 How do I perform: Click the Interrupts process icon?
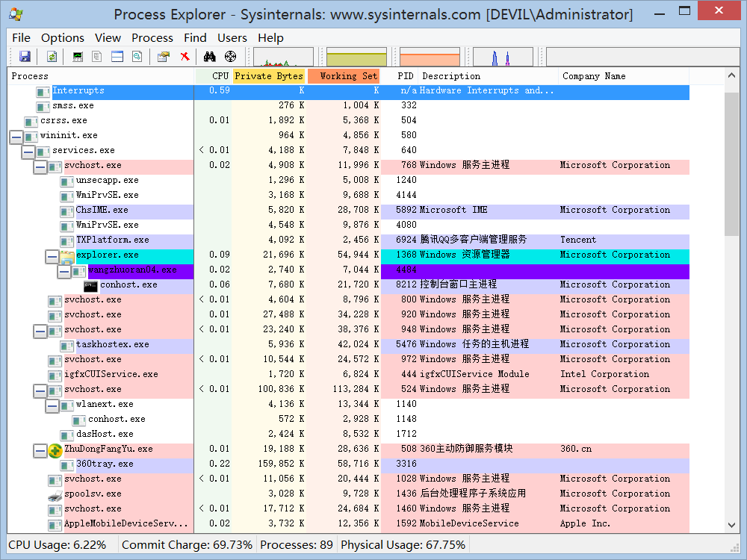tap(43, 92)
